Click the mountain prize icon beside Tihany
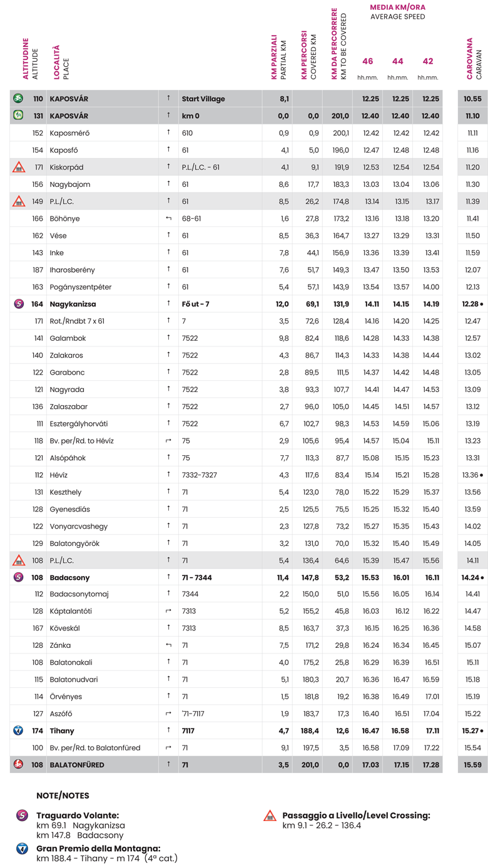Viewport: 488px width, 868px height. (x=18, y=730)
